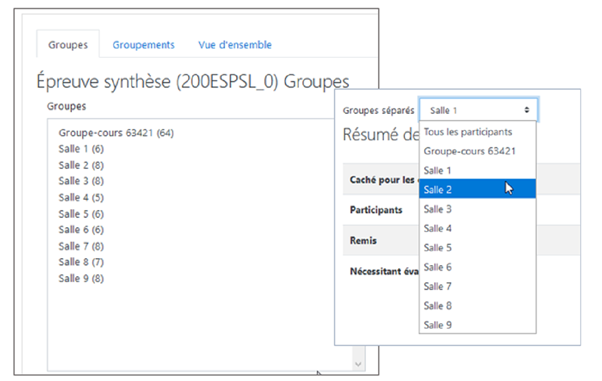Screen dimensions: 602x381
Task: Choose Salle 4 in dropdown list
Action: click(477, 228)
